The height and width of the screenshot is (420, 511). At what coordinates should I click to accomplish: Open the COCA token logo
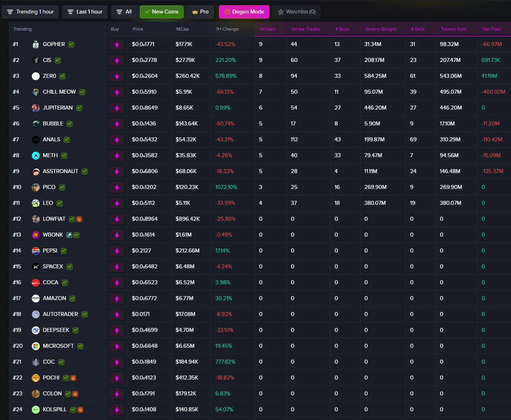(36, 283)
